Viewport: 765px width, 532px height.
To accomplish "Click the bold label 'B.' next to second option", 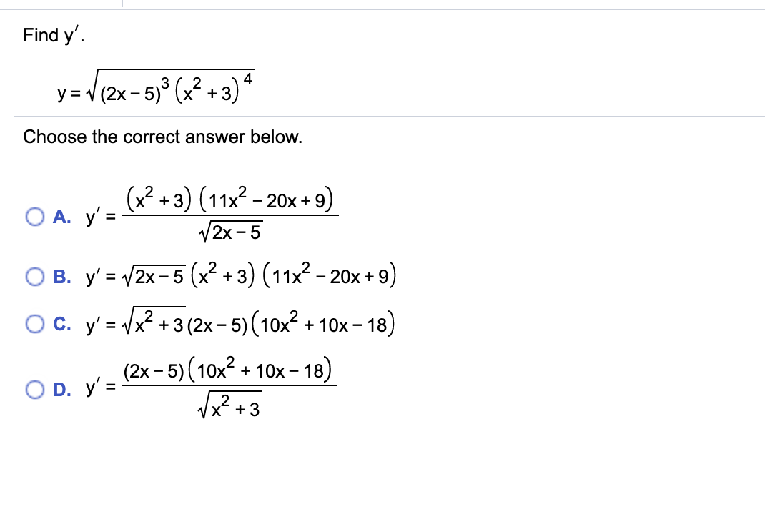I will tap(61, 276).
